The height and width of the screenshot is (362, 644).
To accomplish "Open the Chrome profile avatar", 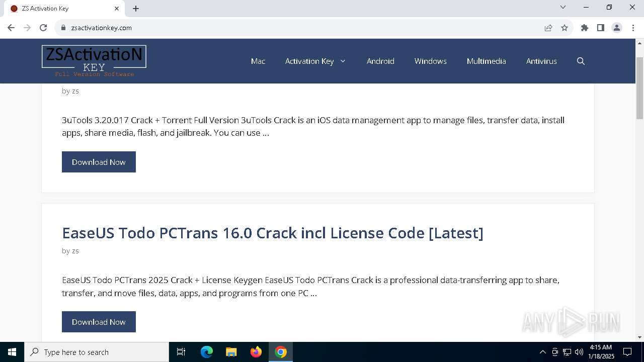I will (x=617, y=28).
